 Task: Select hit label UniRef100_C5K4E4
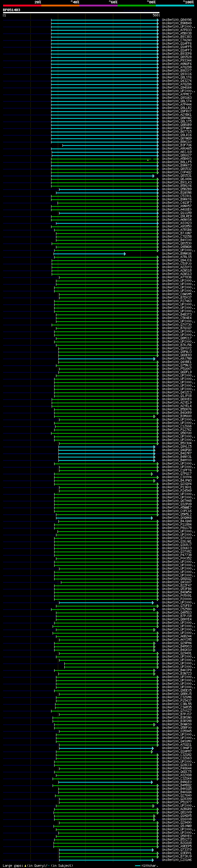(x=177, y=318)
